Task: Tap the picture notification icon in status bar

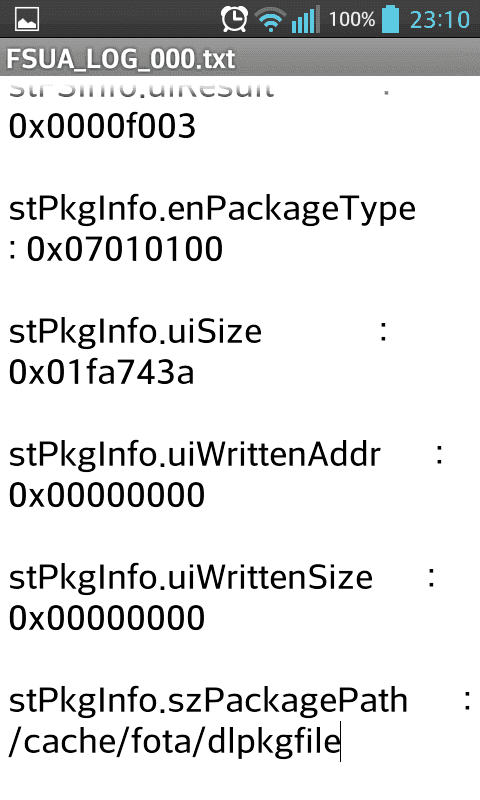Action: tap(27, 20)
